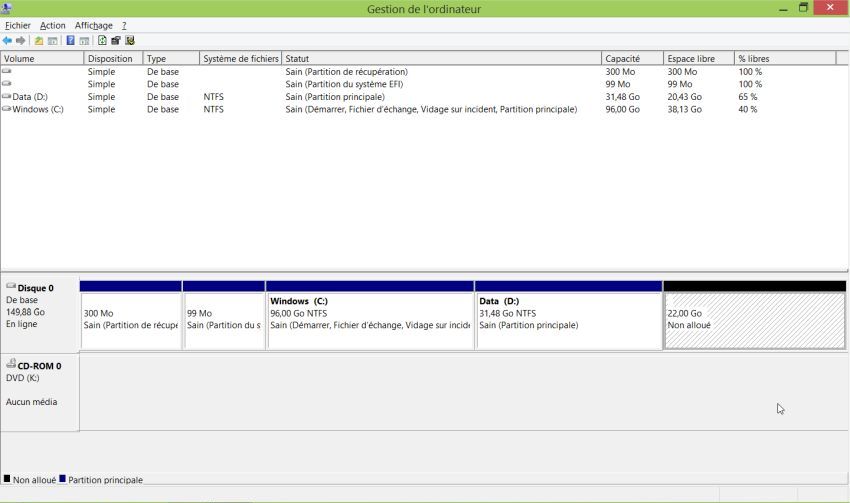850x503 pixels.
Task: Open the Affichage menu
Action: (94, 25)
